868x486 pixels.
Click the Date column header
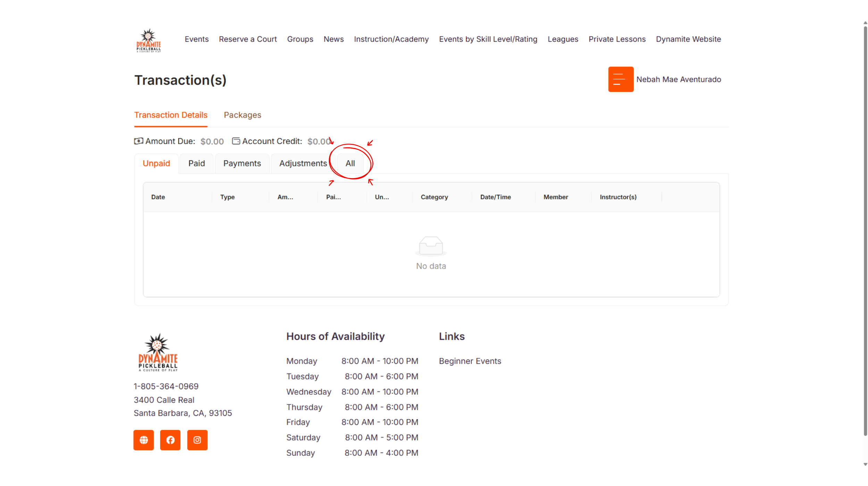[x=158, y=197]
